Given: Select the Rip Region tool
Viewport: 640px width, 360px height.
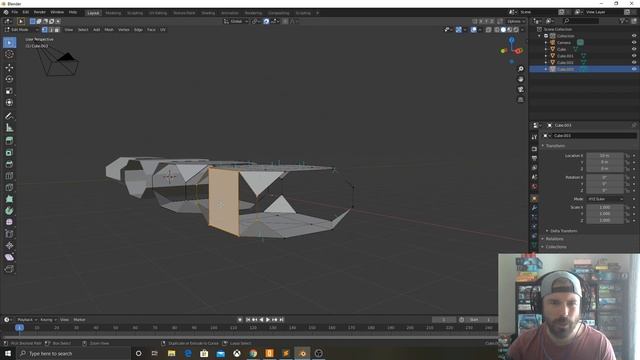Looking at the screenshot, I should tap(9, 269).
